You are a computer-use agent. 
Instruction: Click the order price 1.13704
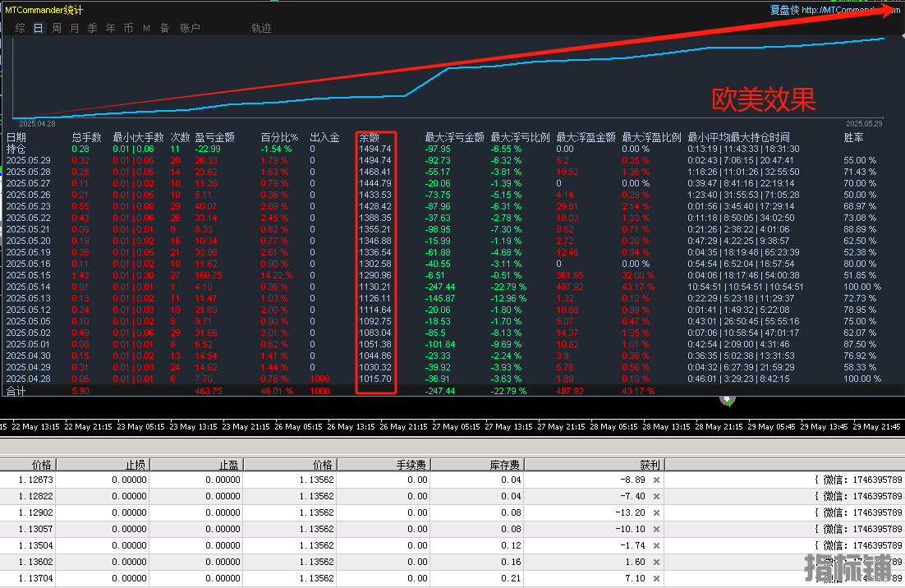(x=36, y=578)
